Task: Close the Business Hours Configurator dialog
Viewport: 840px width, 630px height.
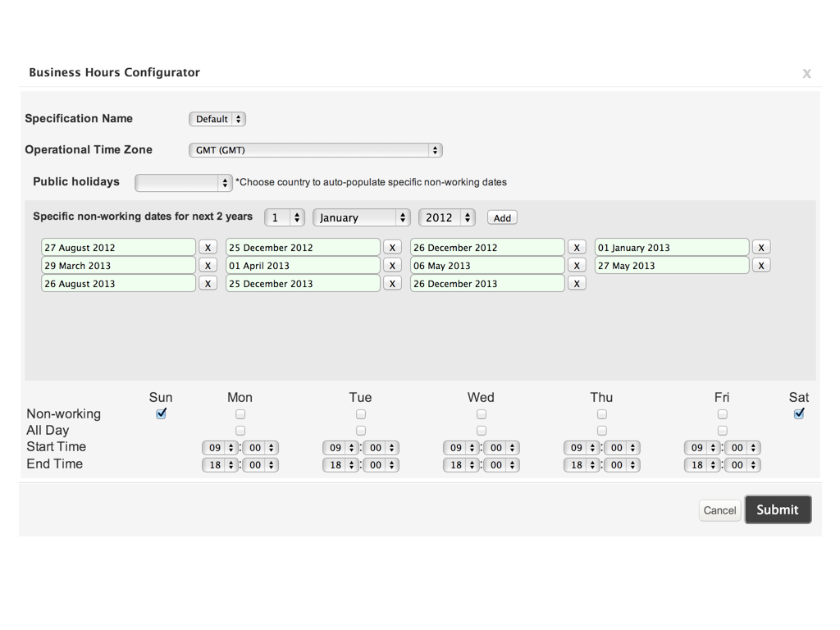Action: 806,74
